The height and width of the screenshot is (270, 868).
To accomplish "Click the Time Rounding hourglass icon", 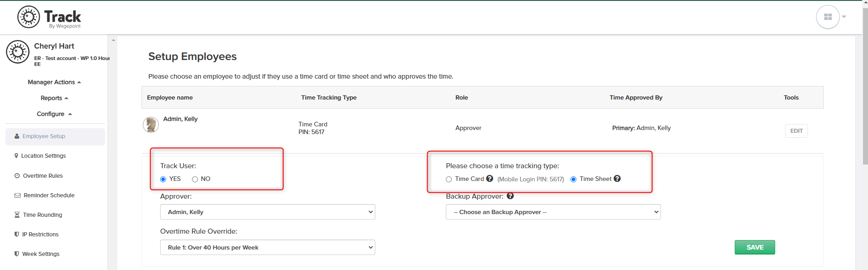I will click(x=17, y=215).
